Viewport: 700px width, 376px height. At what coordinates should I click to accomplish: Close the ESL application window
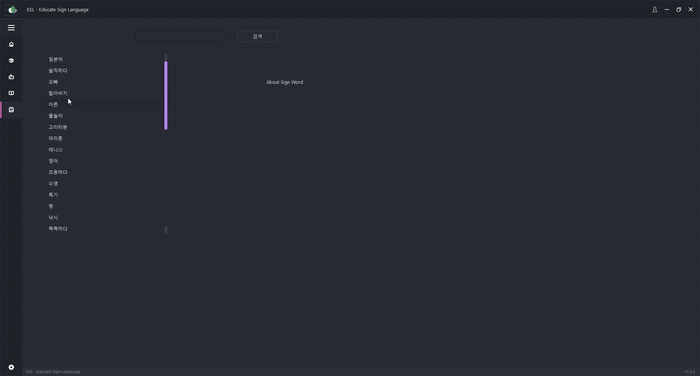(691, 9)
